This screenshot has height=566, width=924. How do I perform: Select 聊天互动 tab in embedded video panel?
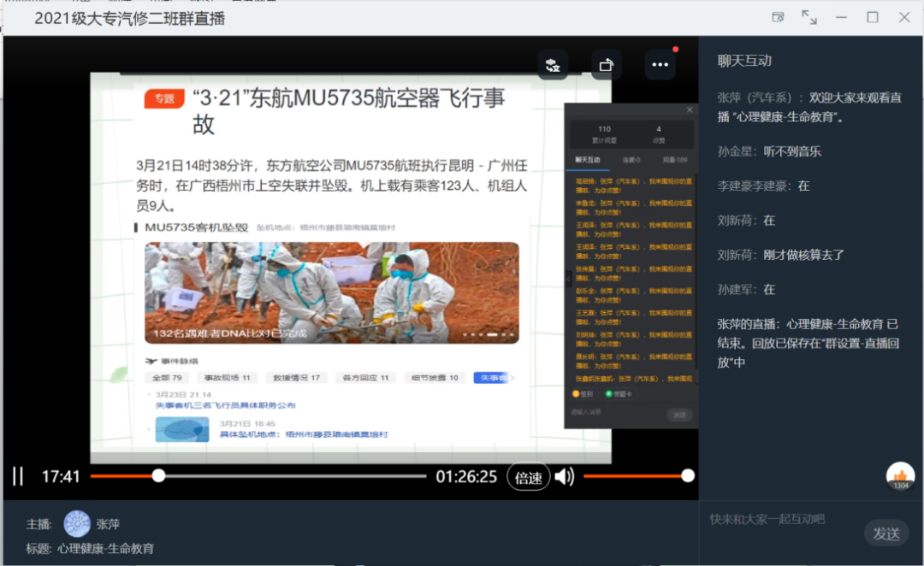(588, 160)
